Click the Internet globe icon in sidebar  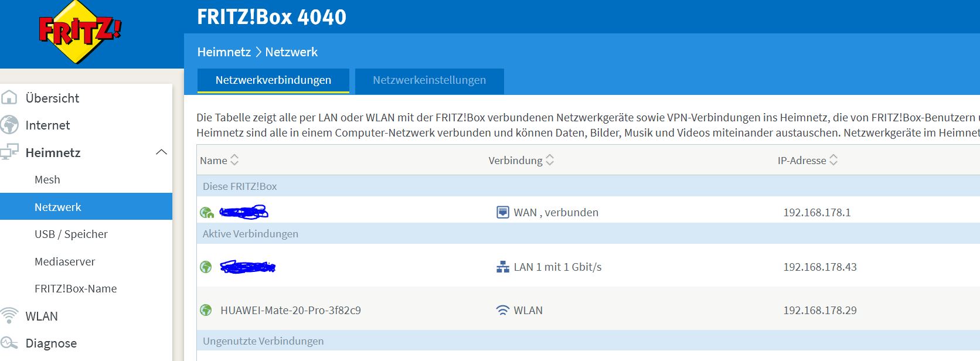(x=9, y=125)
